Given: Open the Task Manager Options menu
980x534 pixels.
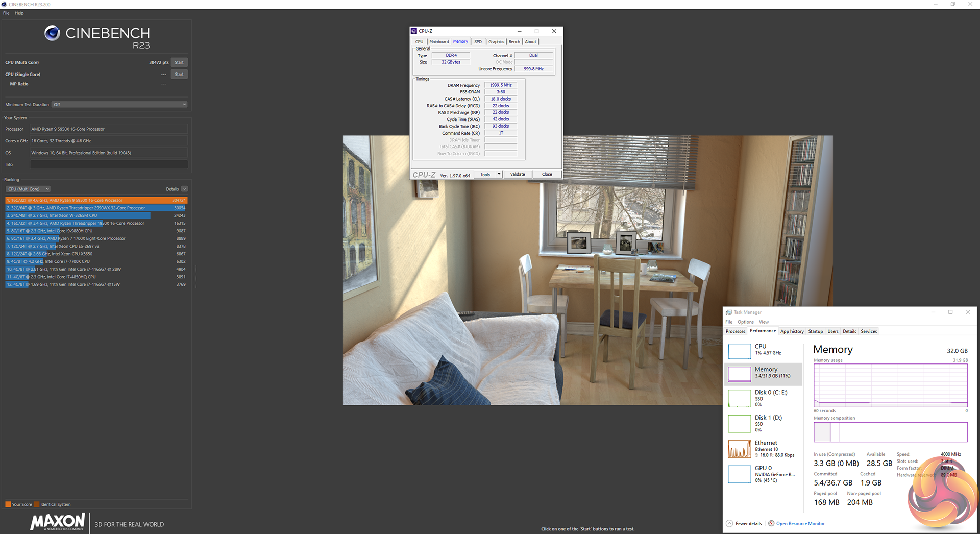Looking at the screenshot, I should [746, 322].
